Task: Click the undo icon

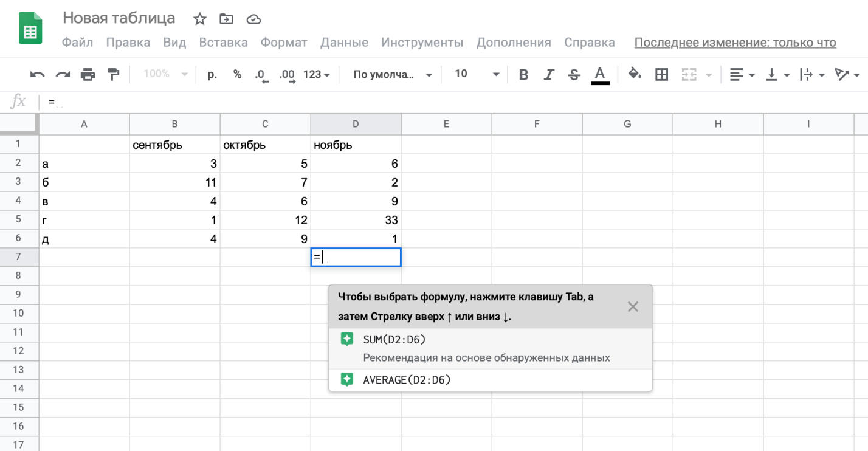Action: (x=36, y=74)
